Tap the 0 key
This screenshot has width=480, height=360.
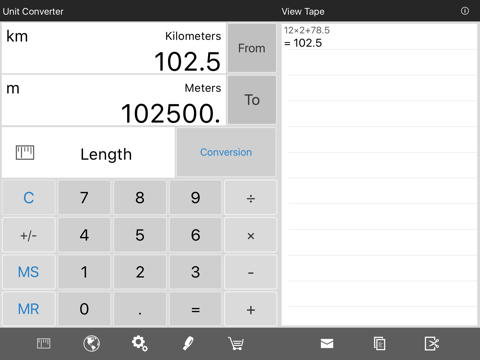point(84,309)
